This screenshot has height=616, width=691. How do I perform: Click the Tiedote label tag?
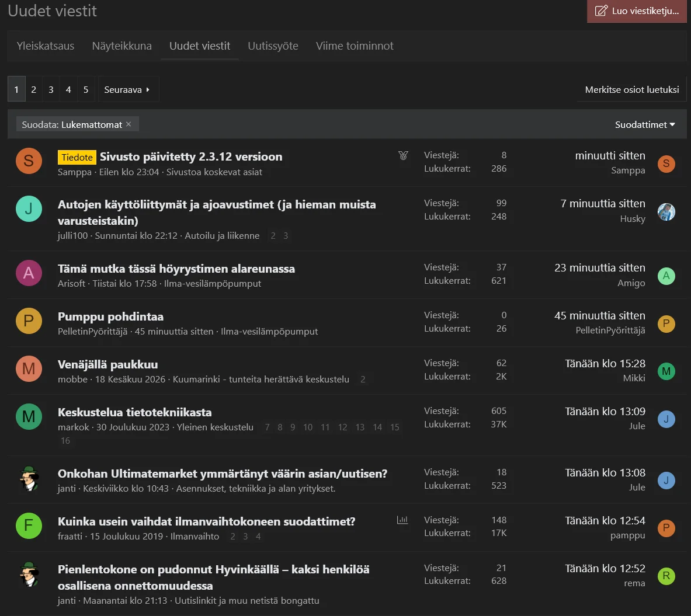pyautogui.click(x=77, y=157)
